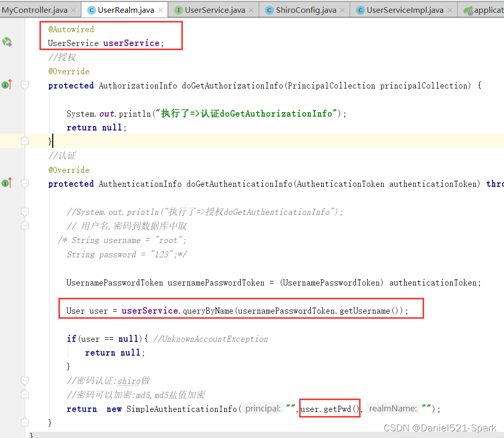Click the getUsername() call
Image resolution: width=504 pixels, height=438 pixels.
pyautogui.click(x=369, y=311)
